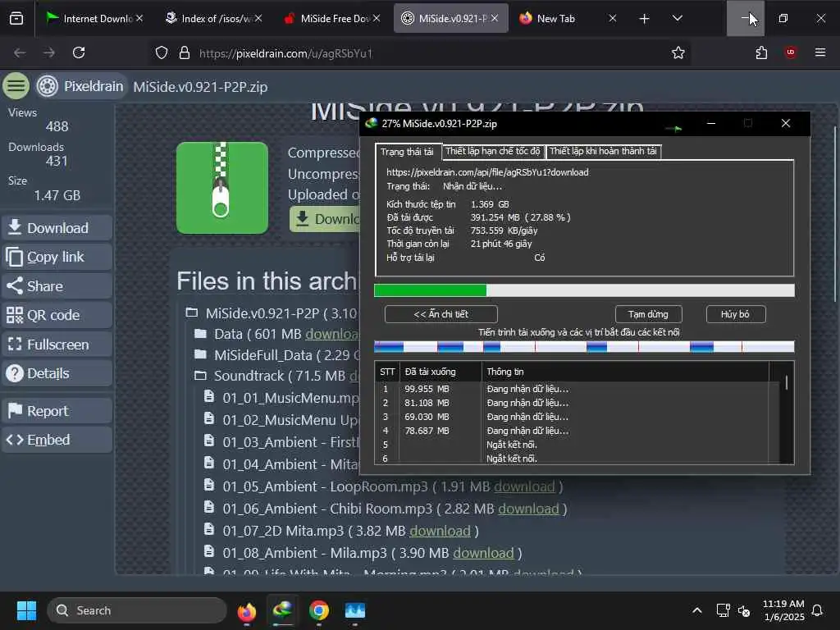Click the Report sidebar button

click(57, 411)
